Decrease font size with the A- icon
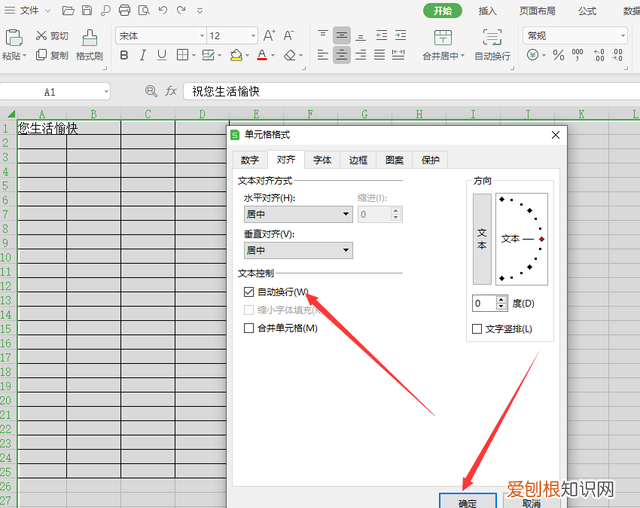 point(289,35)
